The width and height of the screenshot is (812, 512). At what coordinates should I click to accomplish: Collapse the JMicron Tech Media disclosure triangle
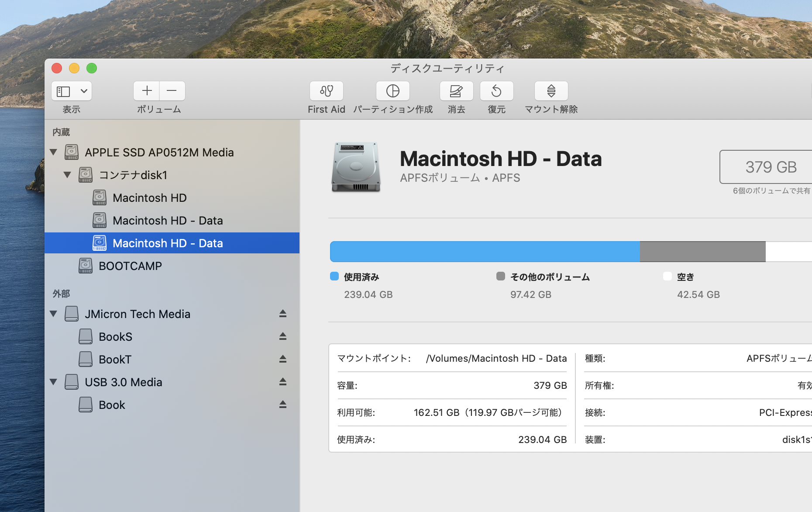click(x=54, y=314)
